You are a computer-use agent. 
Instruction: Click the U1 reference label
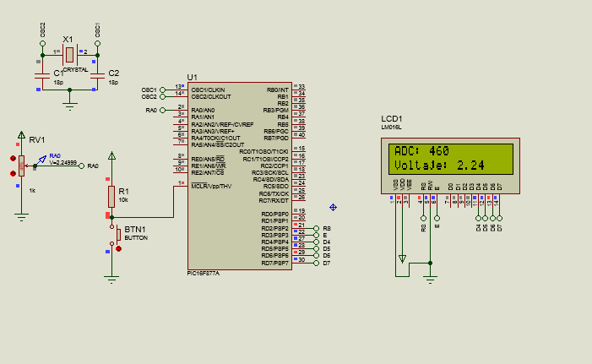[x=193, y=77]
